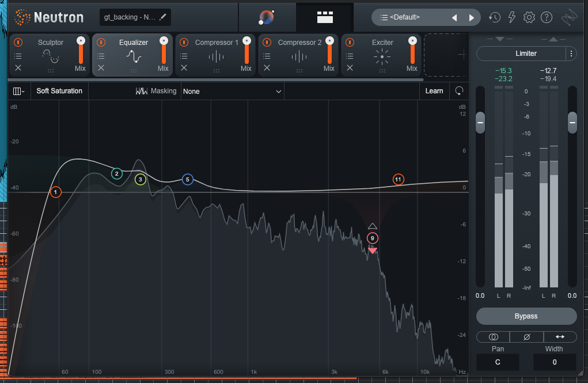Screen dimensions: 588x383
Task: Select the Compressor 2 module tab
Action: pos(299,55)
